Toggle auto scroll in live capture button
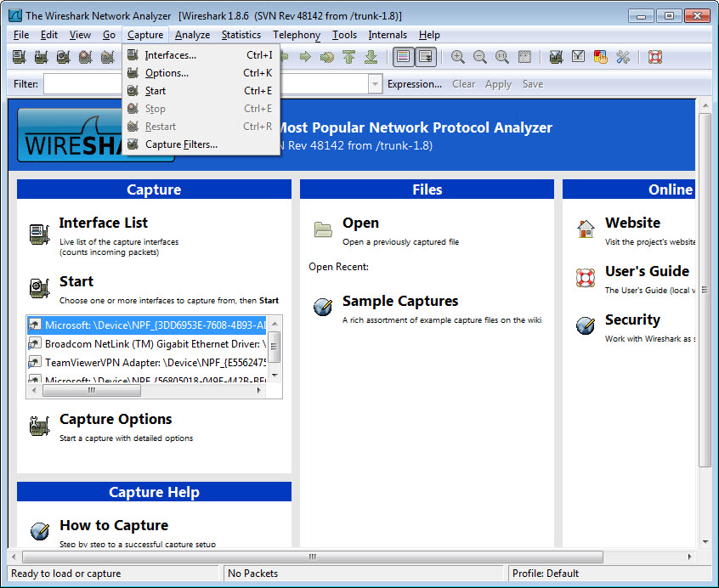Viewport: 719px width, 588px height. pyautogui.click(x=425, y=57)
